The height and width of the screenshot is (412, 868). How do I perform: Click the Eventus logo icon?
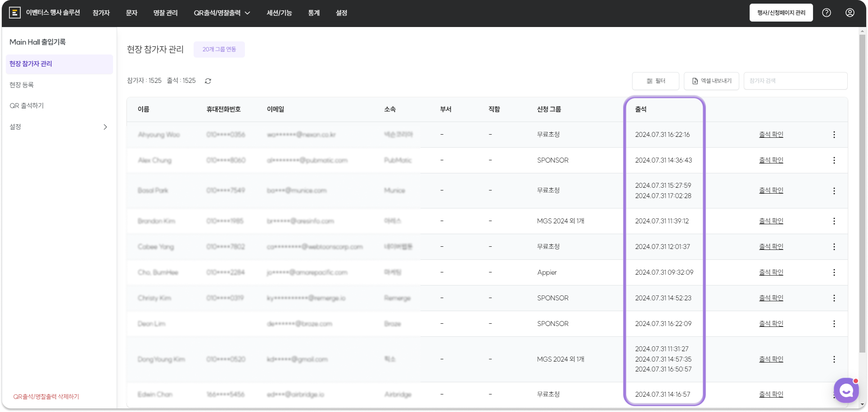click(x=15, y=13)
